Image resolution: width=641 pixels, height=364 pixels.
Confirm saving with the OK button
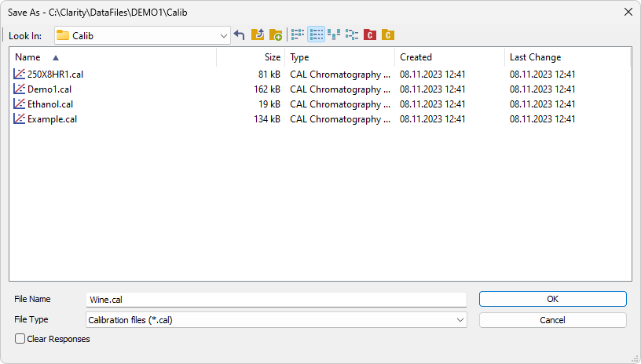[x=553, y=299]
